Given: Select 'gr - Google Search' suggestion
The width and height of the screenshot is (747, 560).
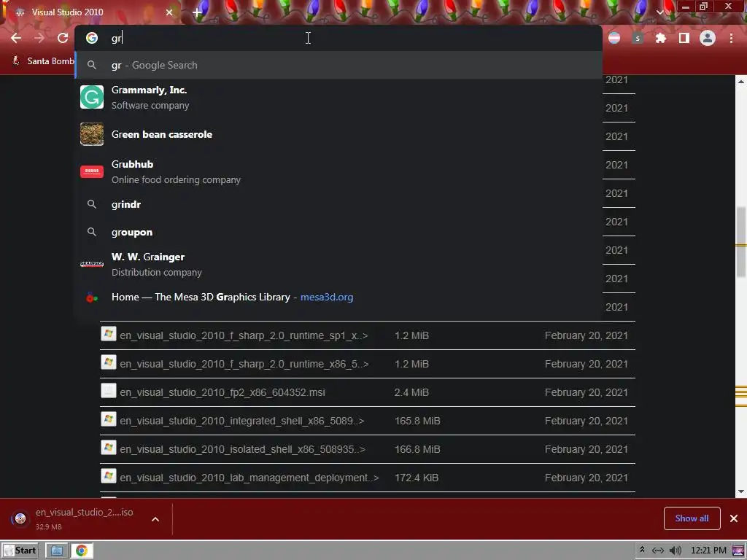Looking at the screenshot, I should point(338,65).
